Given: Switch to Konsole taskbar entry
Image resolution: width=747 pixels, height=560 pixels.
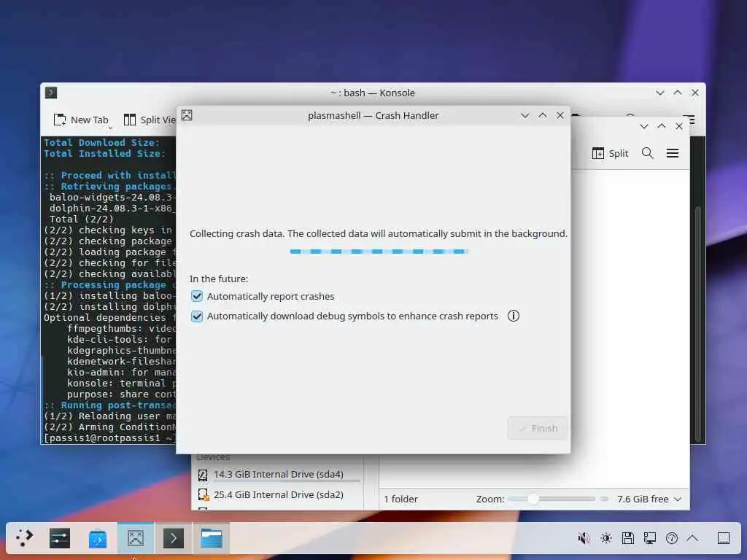Looking at the screenshot, I should [174, 538].
